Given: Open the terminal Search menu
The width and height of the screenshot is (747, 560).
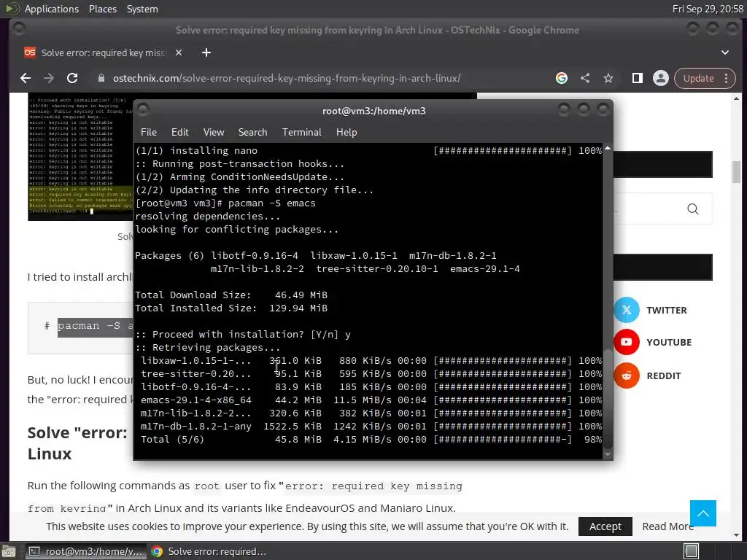Looking at the screenshot, I should (x=252, y=133).
